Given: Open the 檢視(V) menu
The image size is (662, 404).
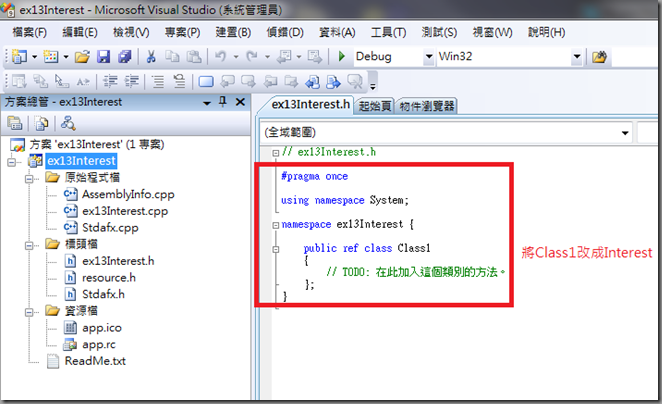Looking at the screenshot, I should (131, 32).
